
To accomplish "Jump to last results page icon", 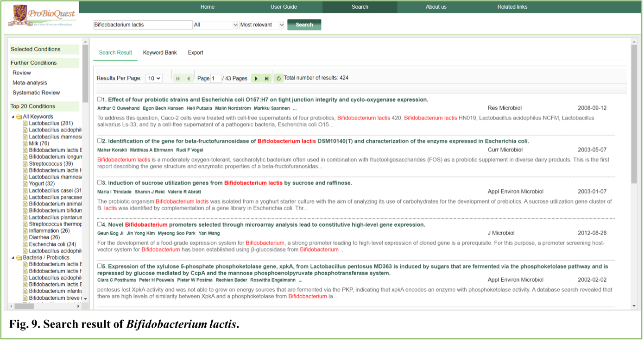I will point(267,79).
